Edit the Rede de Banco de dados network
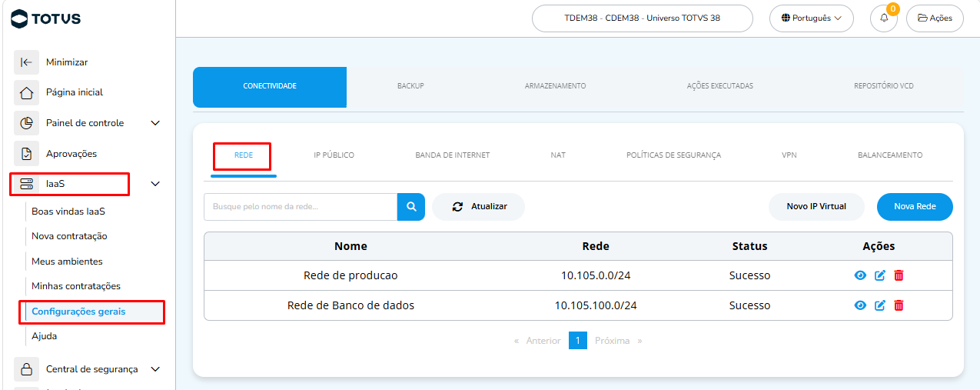Screen dimensions: 980x390 (x=880, y=305)
